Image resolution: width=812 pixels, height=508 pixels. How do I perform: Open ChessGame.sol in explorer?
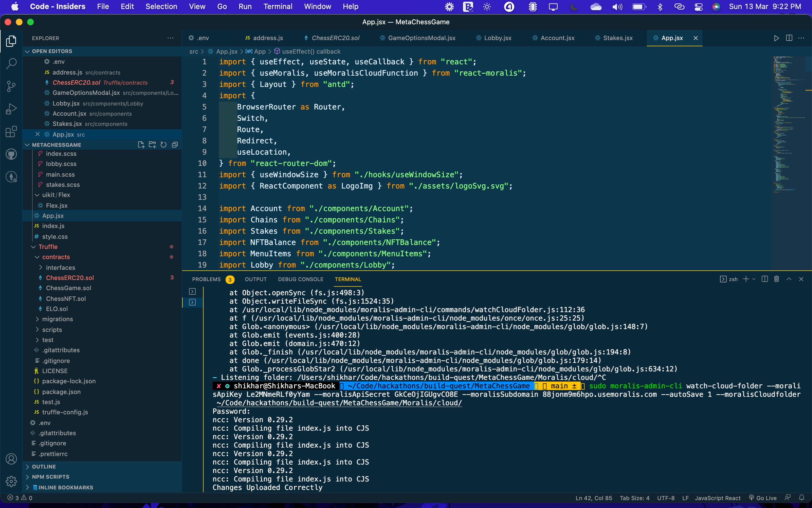click(x=69, y=288)
